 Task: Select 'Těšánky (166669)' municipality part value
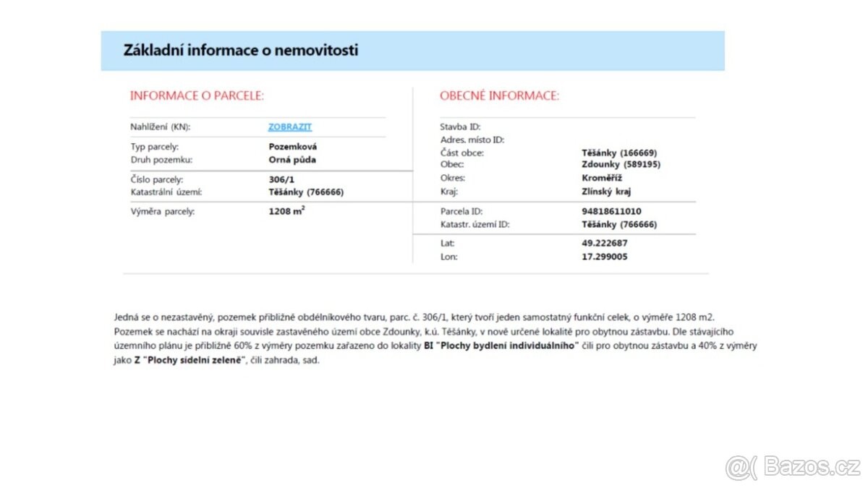tap(618, 153)
